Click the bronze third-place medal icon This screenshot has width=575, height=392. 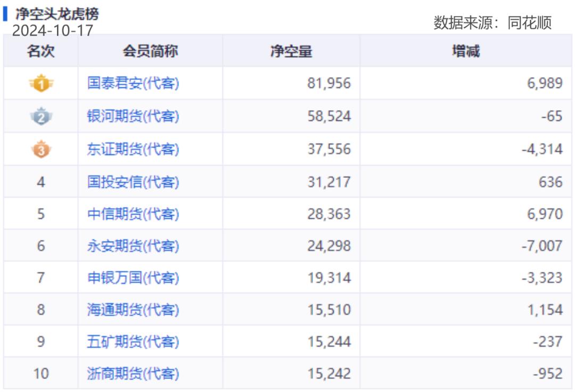coord(41,149)
